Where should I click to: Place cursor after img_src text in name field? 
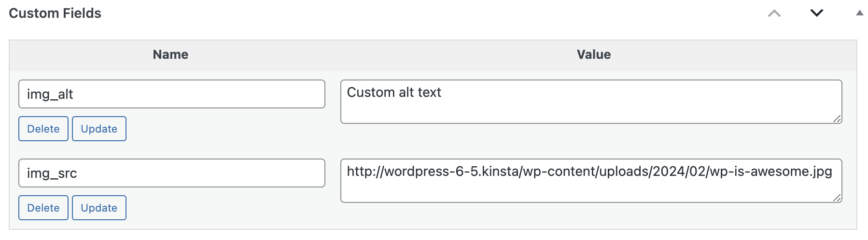point(78,173)
